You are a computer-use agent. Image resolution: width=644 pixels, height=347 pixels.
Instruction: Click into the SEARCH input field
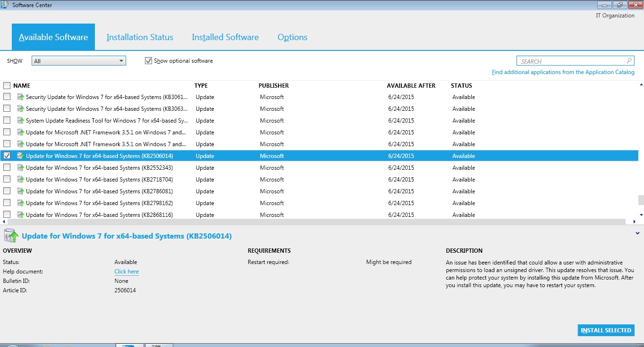click(x=571, y=61)
